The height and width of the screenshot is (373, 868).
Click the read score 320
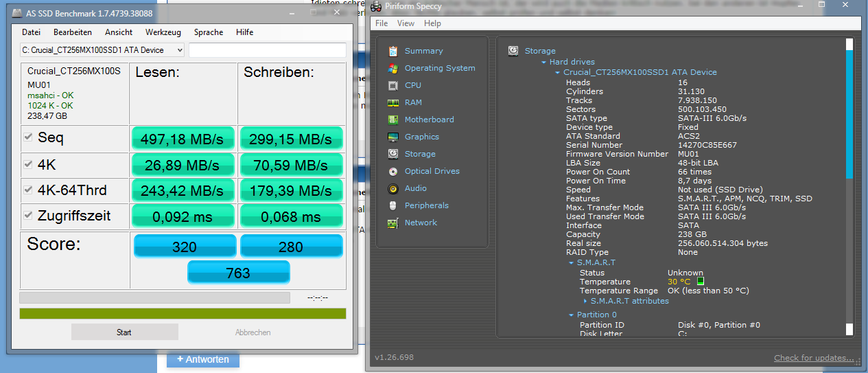[185, 247]
